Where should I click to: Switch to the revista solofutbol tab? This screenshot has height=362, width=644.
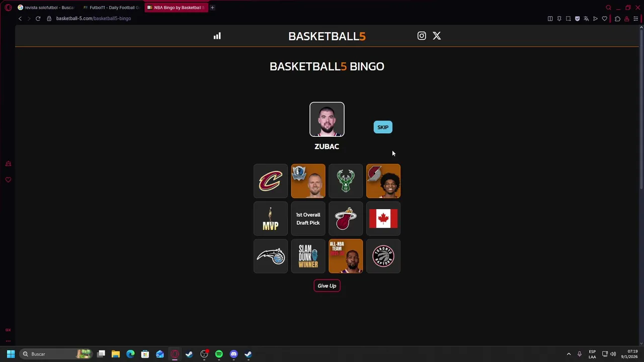[x=46, y=8]
